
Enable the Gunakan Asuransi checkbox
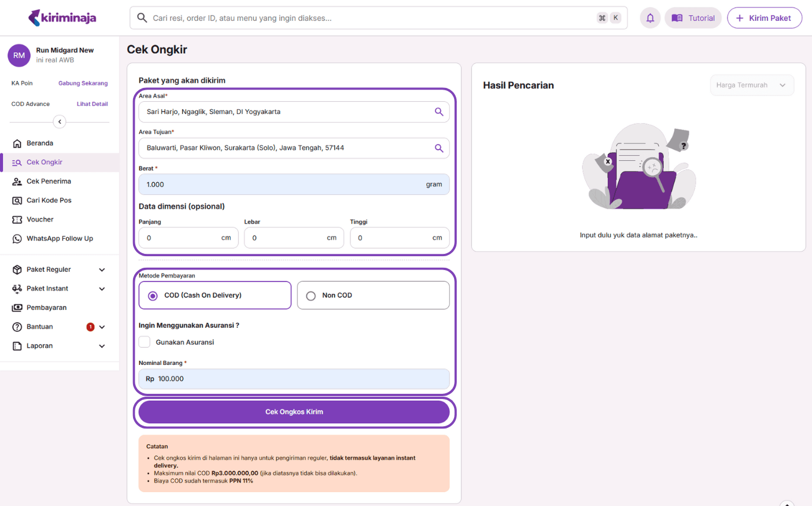point(145,342)
